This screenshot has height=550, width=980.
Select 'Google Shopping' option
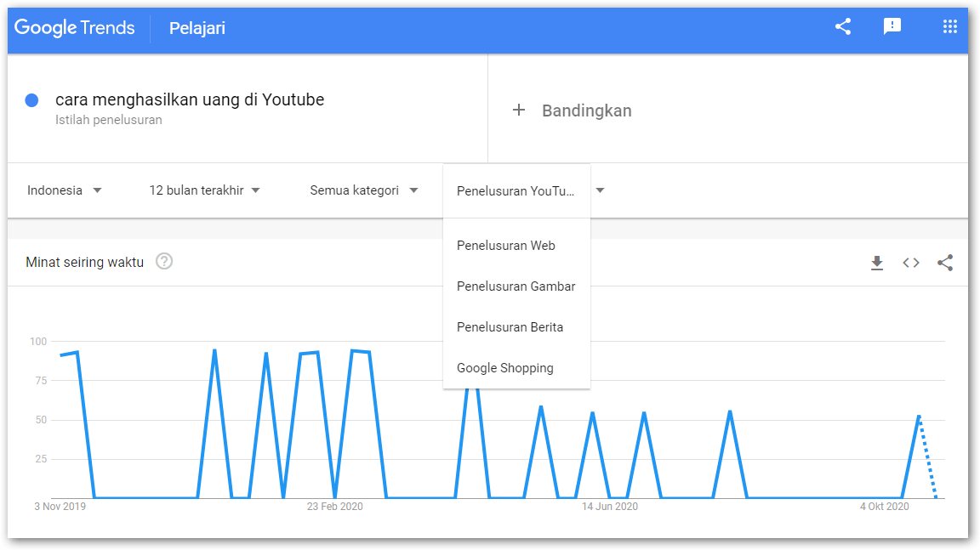point(516,368)
